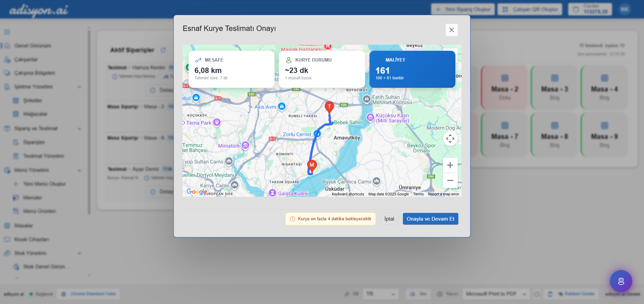Click Report a map error link
The width and height of the screenshot is (644, 304).
[443, 194]
